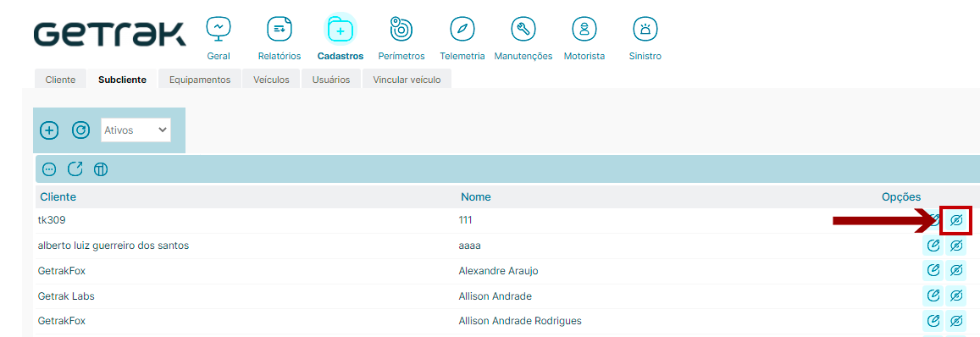Expand the Ativos status dropdown
Screen dimensions: 980x337
pos(136,130)
